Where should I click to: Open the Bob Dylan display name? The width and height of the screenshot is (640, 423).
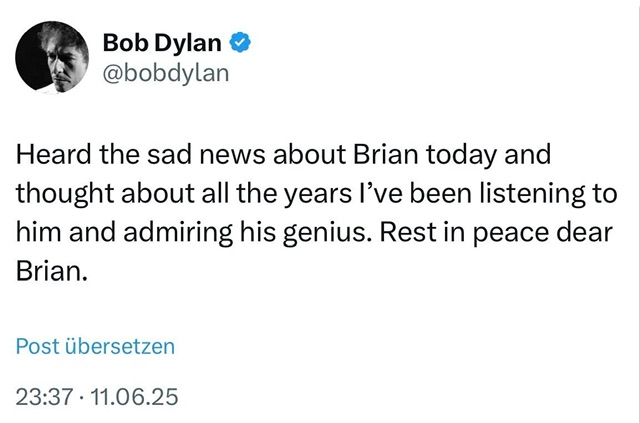pos(163,43)
